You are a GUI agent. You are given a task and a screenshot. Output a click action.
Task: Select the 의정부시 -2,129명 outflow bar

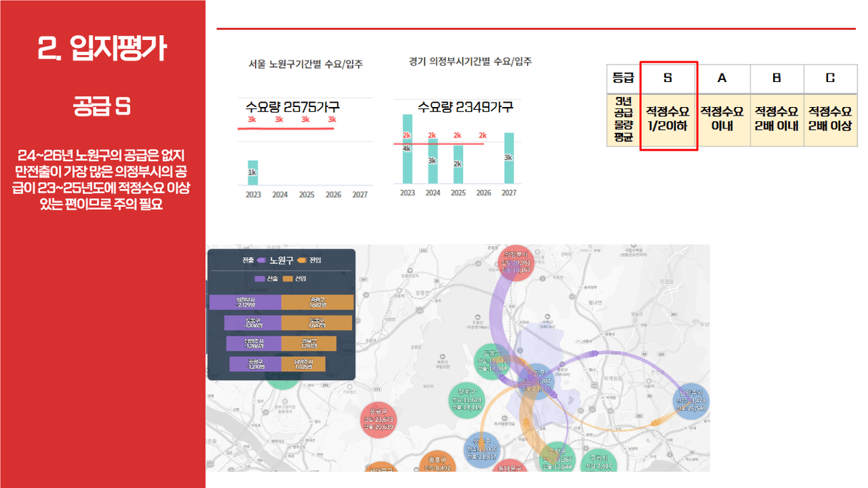(245, 303)
